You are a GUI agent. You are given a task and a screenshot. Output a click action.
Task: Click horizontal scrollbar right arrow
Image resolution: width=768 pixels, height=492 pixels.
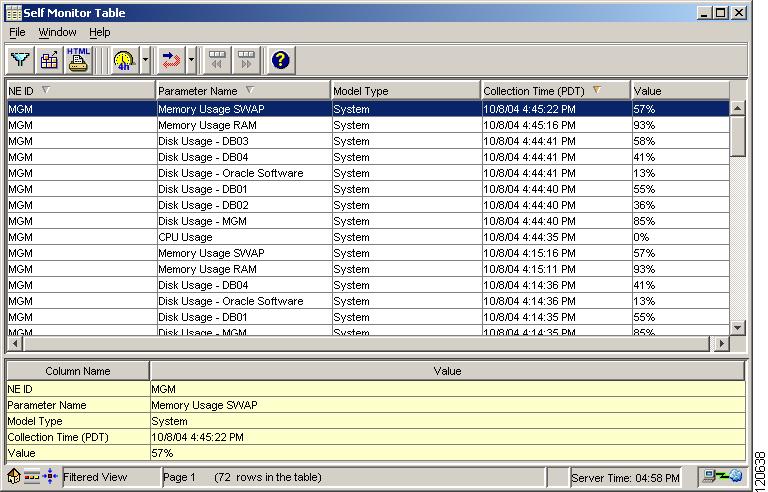click(x=721, y=344)
